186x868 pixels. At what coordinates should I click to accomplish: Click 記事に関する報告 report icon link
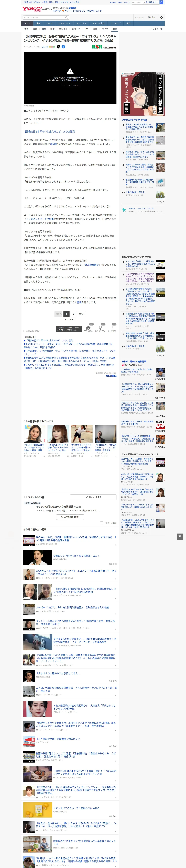tap(31, 331)
